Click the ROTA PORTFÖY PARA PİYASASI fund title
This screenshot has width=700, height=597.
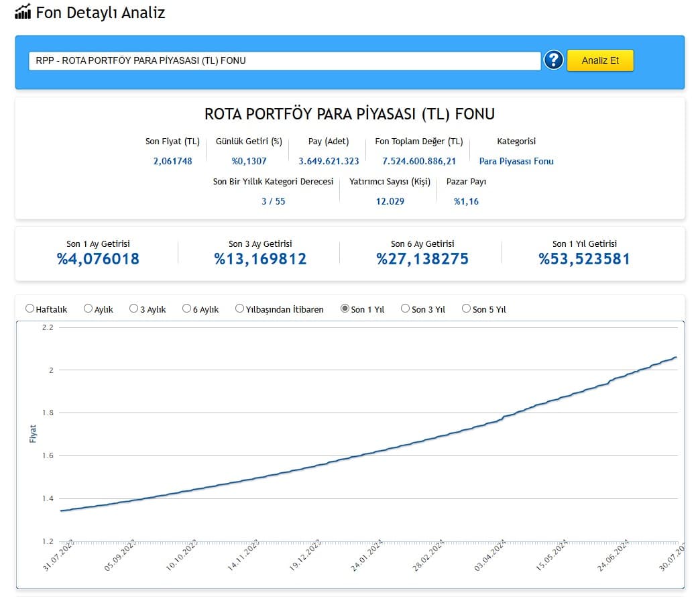349,114
